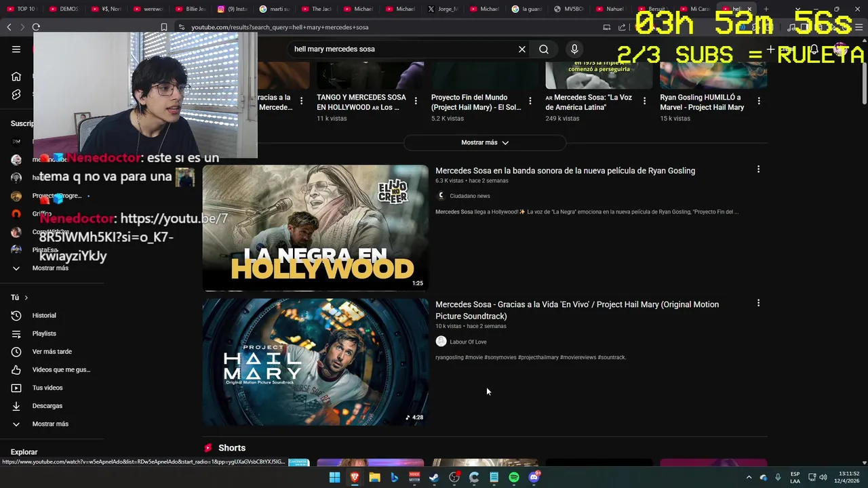Open the 'Tú' section chevron

click(x=26, y=298)
